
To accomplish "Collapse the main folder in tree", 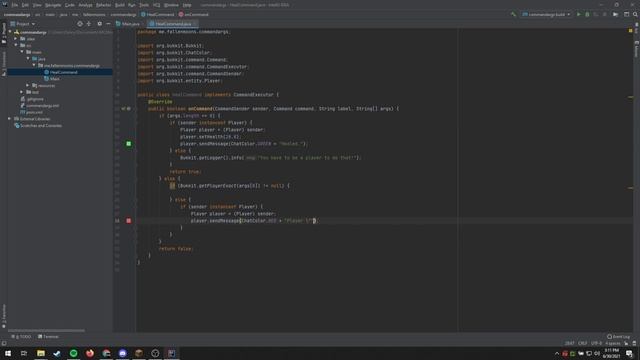I will coord(22,52).
